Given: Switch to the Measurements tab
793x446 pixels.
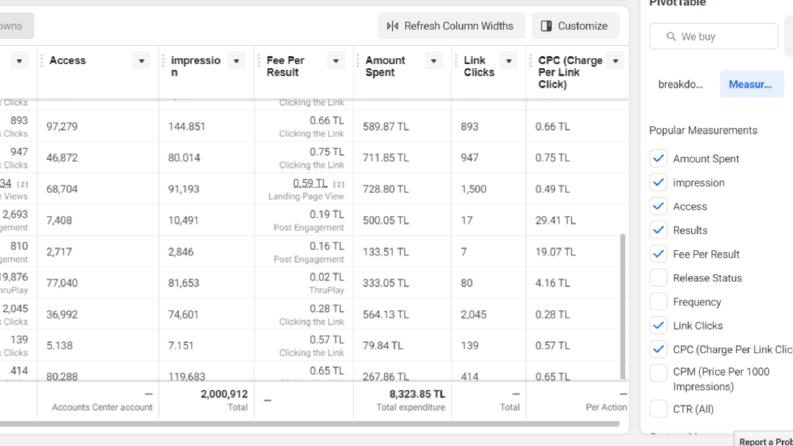Looking at the screenshot, I should [x=752, y=84].
